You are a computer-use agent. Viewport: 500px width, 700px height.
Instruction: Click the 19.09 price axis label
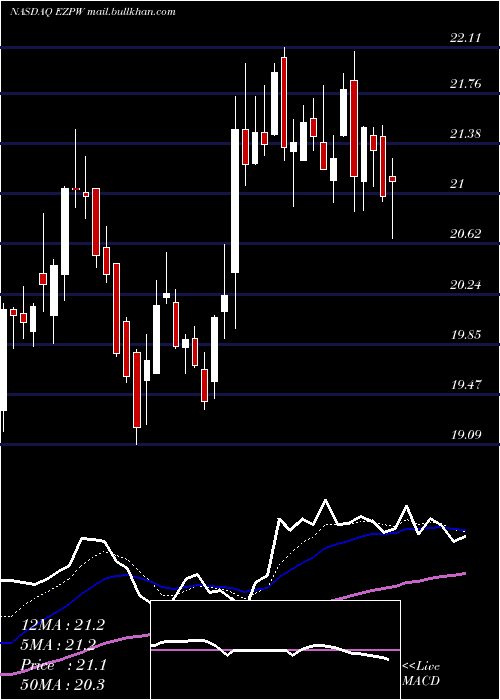click(x=466, y=434)
